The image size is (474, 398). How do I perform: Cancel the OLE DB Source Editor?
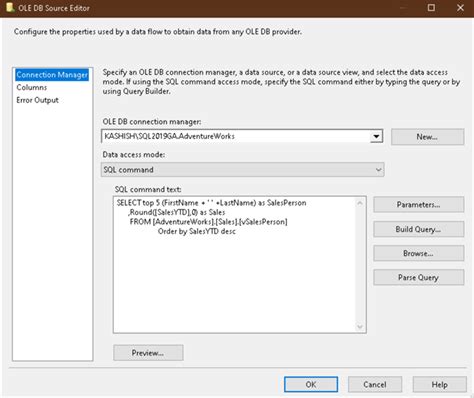click(375, 384)
